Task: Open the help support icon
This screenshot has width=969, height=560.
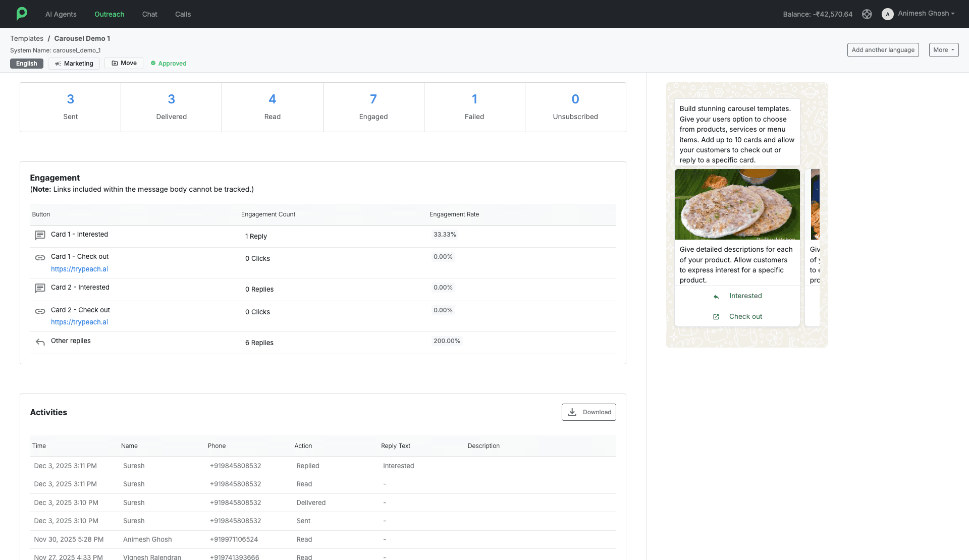Action: coord(867,14)
